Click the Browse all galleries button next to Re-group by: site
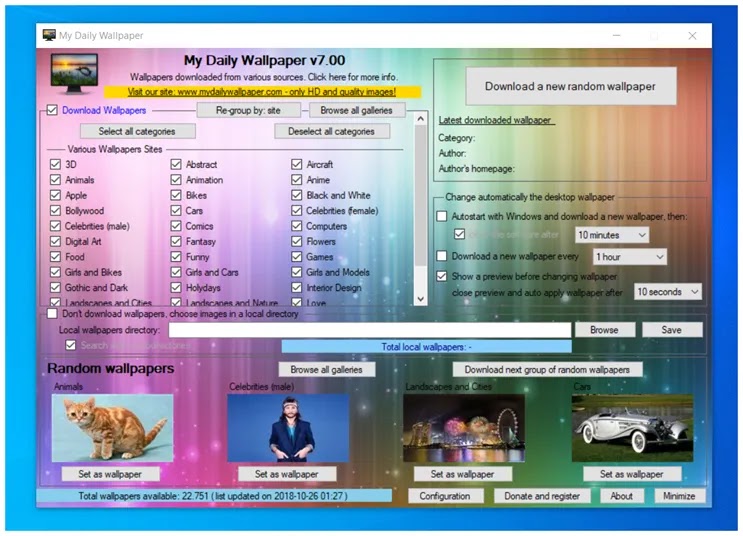This screenshot has width=743, height=536. click(x=357, y=110)
